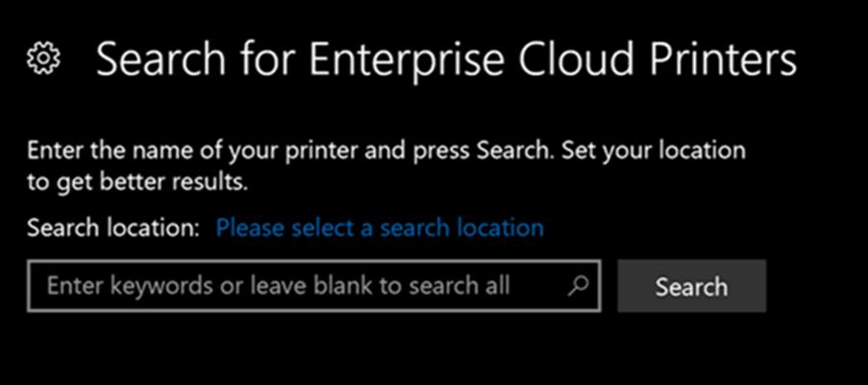Tap the search glass icon inside the input

click(578, 285)
